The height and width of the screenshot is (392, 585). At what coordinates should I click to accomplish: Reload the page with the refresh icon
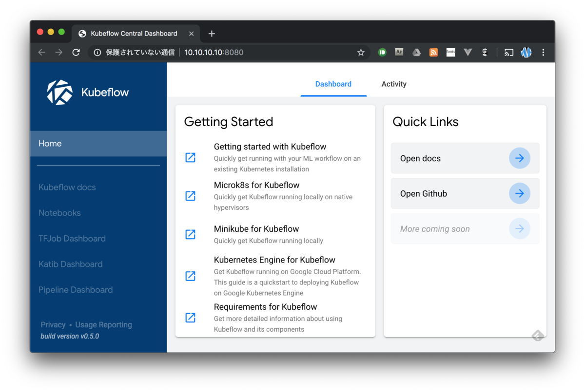point(76,52)
